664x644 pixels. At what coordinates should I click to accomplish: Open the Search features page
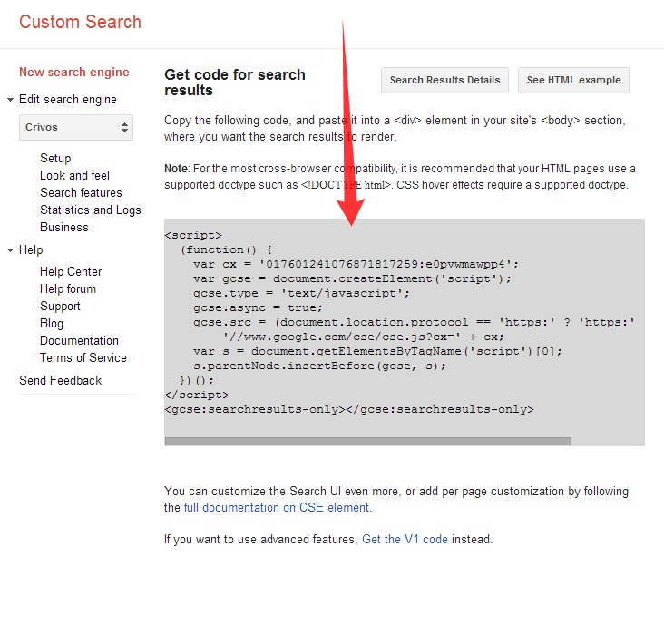pyautogui.click(x=81, y=192)
